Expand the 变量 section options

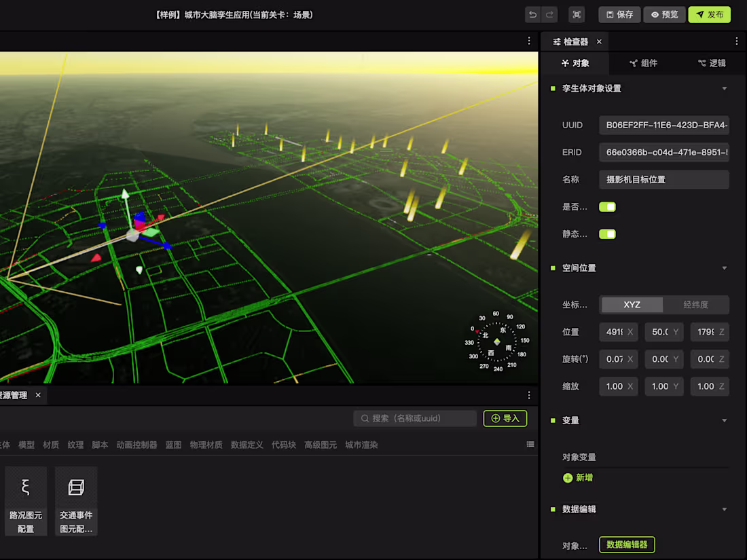(x=725, y=419)
